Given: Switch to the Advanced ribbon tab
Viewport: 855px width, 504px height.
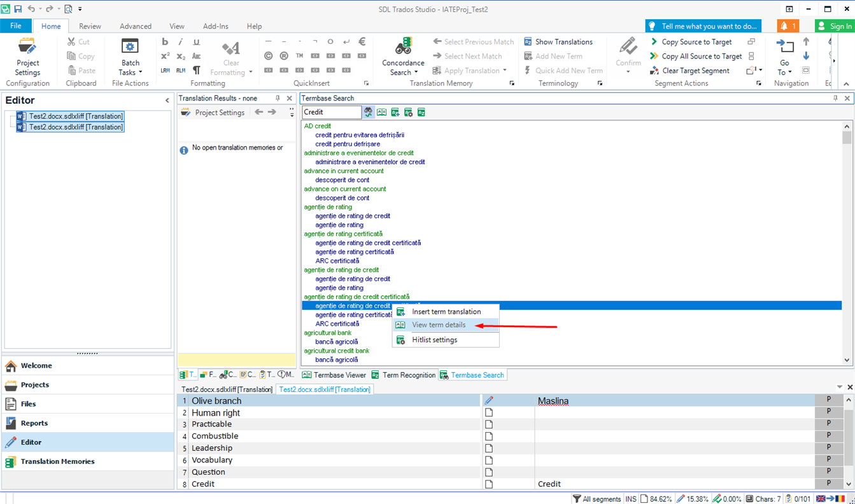Looking at the screenshot, I should pyautogui.click(x=136, y=26).
